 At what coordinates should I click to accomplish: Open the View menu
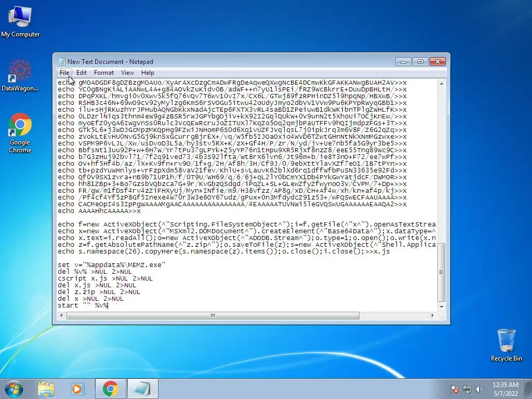point(127,73)
